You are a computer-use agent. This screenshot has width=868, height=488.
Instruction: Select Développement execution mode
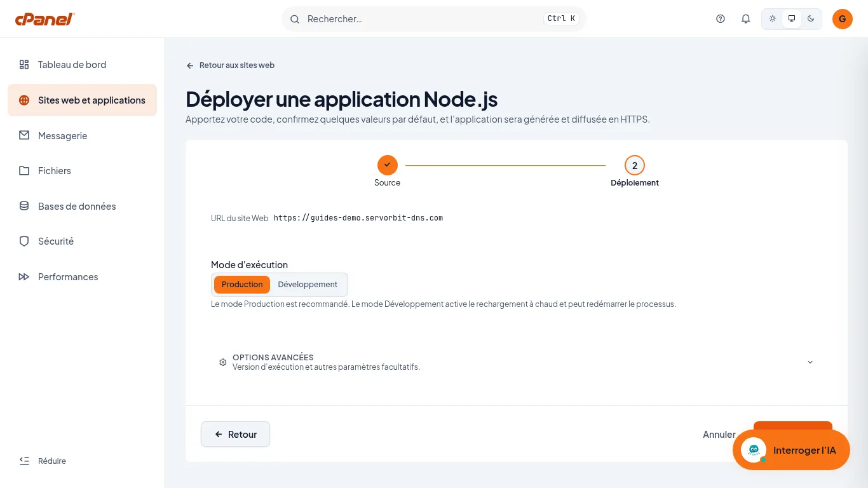tap(308, 285)
